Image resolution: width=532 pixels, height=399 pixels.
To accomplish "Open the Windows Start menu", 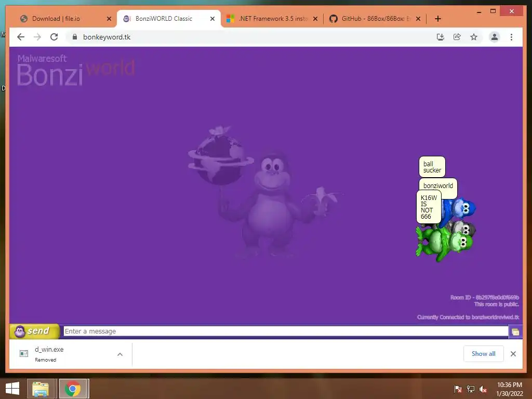I will [x=12, y=389].
